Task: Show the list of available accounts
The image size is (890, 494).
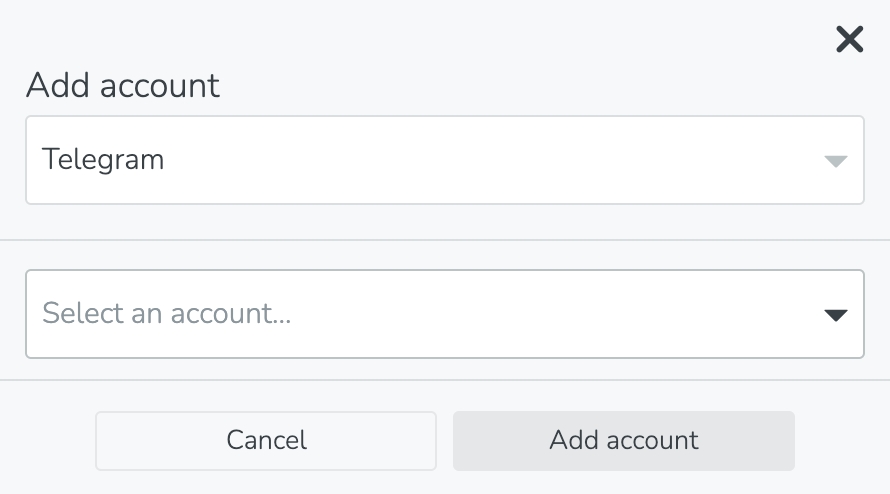Action: pos(444,314)
